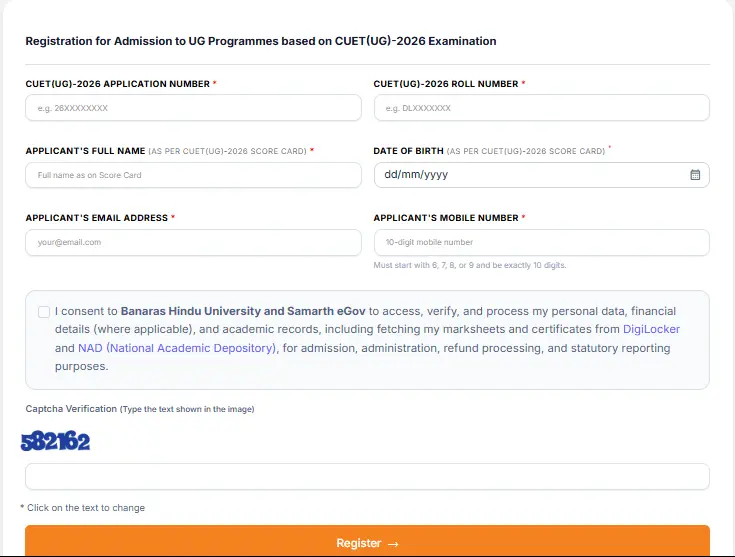Focus the Applicant's Email Address field
Image resolution: width=735 pixels, height=557 pixels.
(193, 242)
